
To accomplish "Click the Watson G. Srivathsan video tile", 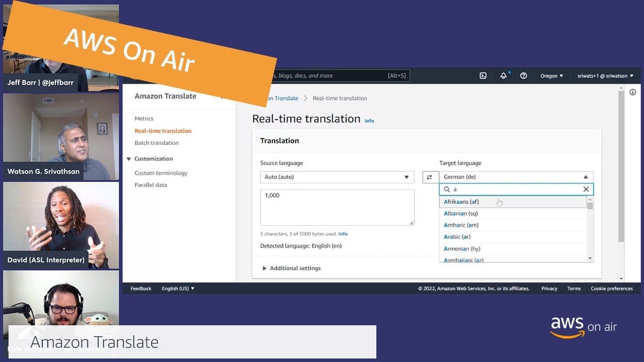I will click(61, 136).
